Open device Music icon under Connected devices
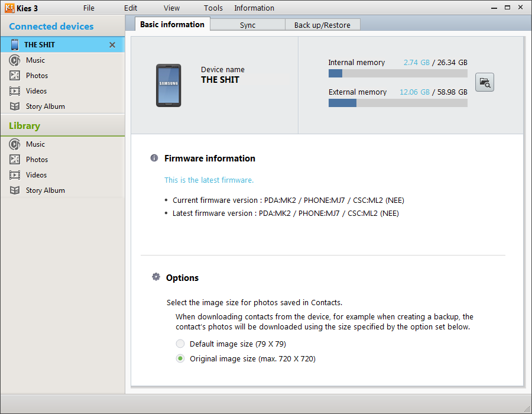The width and height of the screenshot is (532, 414). pos(15,60)
